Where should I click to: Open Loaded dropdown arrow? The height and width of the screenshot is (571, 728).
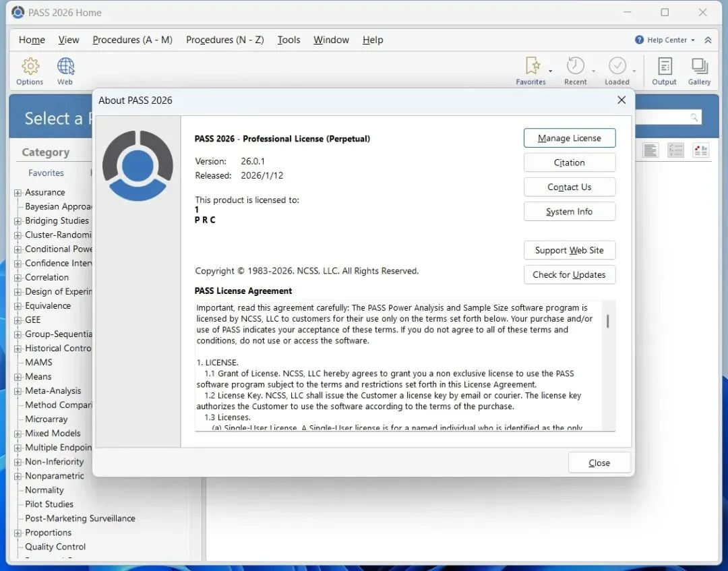point(634,71)
